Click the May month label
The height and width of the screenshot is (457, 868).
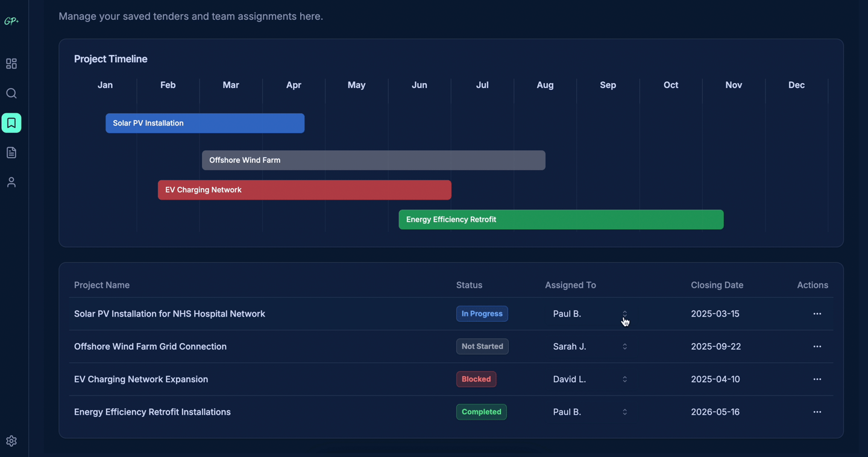click(x=357, y=85)
